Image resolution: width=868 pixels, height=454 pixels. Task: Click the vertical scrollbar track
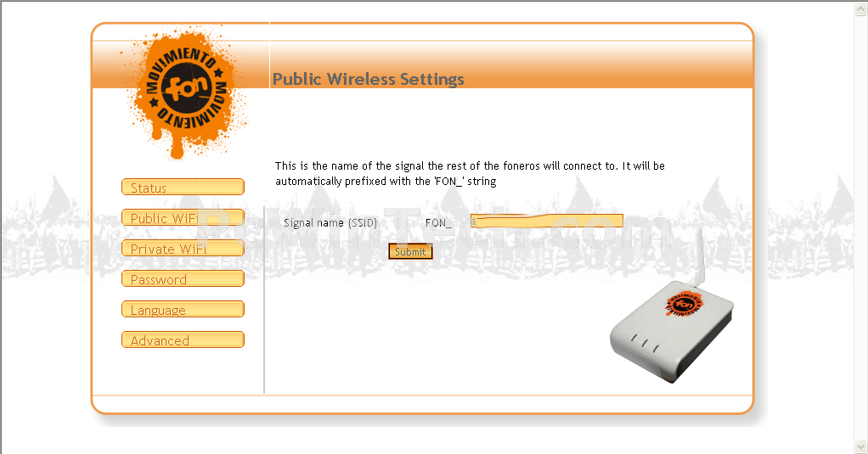pos(861,227)
